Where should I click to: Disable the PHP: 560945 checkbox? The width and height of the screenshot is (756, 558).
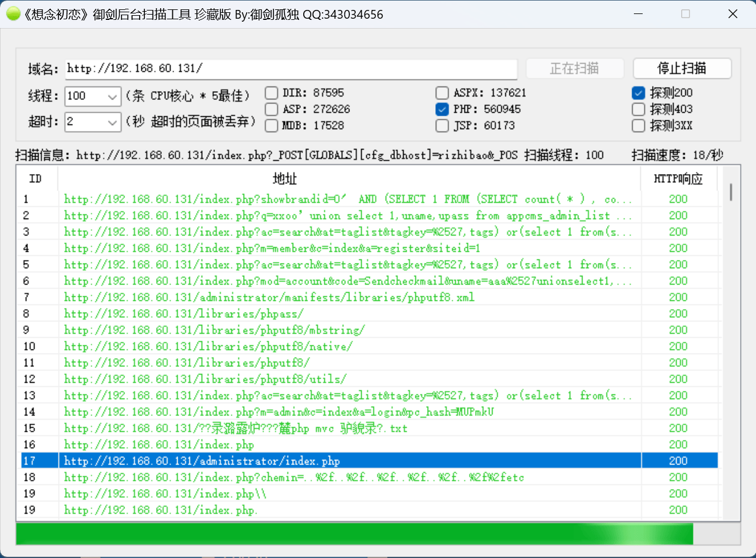[x=442, y=109]
